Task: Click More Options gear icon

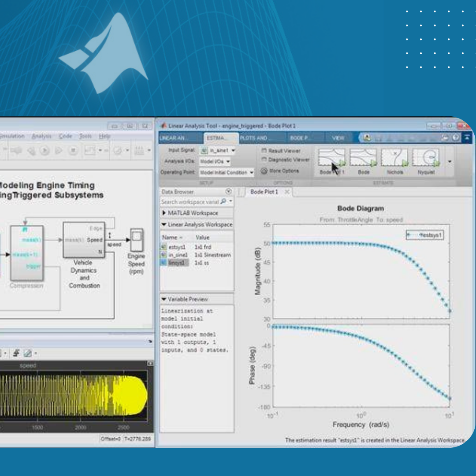Action: pyautogui.click(x=264, y=171)
